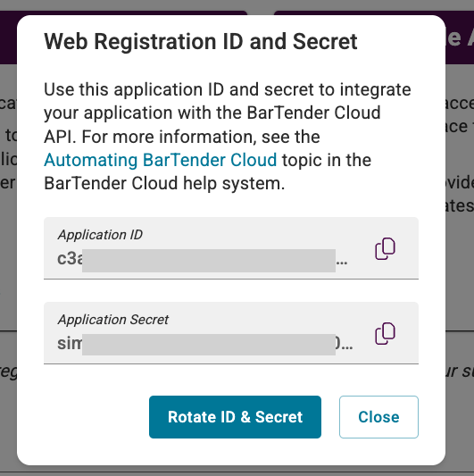The width and height of the screenshot is (474, 476).
Task: Click the dimmed italic text at lower right
Action: coord(460,371)
